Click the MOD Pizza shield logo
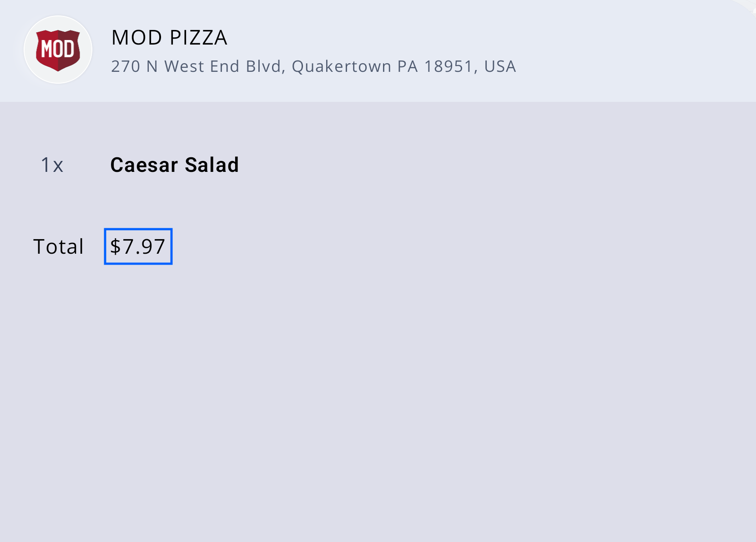Screen dimensions: 756x542 (x=58, y=50)
